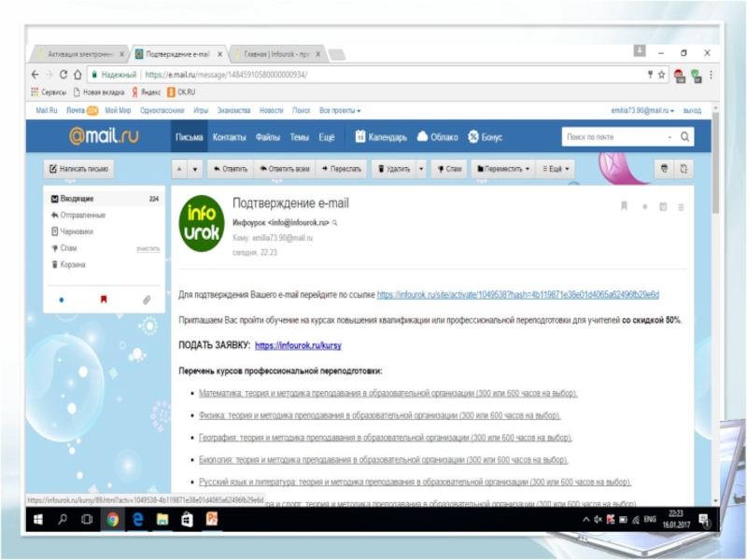Open the Chrome three-dot menu

pyautogui.click(x=711, y=75)
